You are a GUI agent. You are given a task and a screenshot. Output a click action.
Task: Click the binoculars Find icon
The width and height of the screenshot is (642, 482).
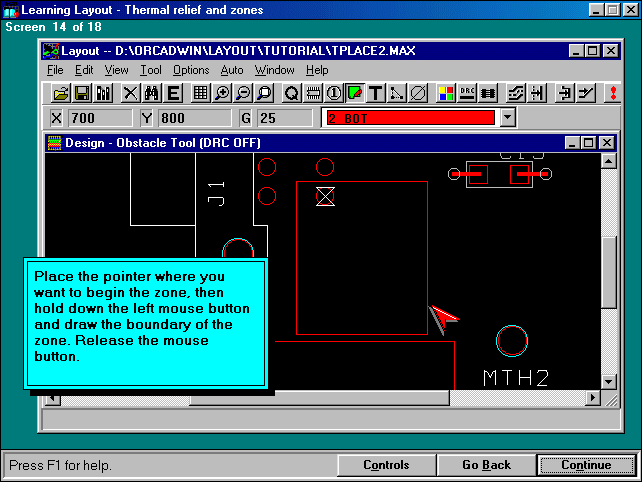[x=152, y=93]
